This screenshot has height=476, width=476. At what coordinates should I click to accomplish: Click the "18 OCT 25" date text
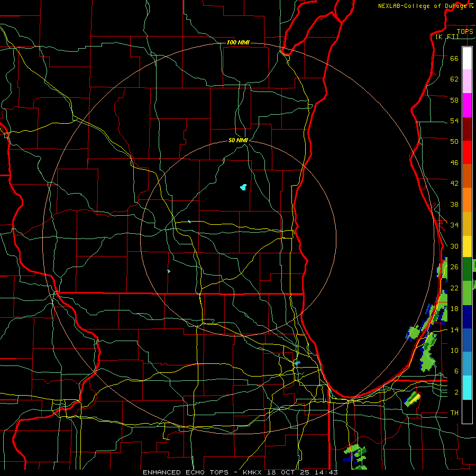(x=287, y=472)
